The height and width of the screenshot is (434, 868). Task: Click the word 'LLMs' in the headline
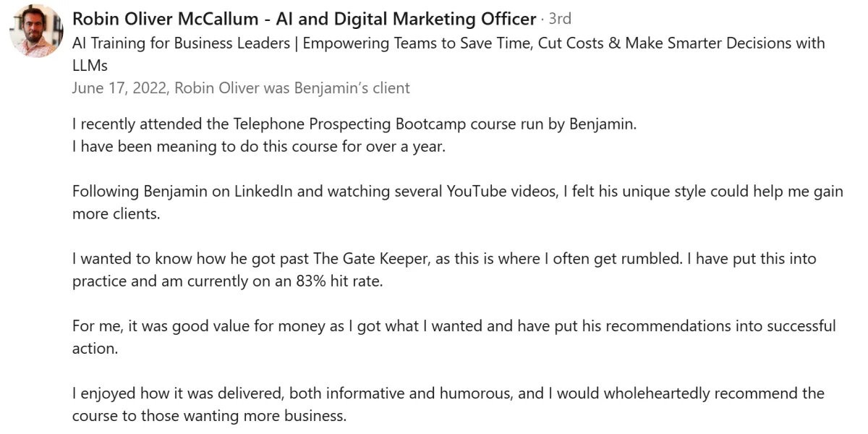(90, 66)
